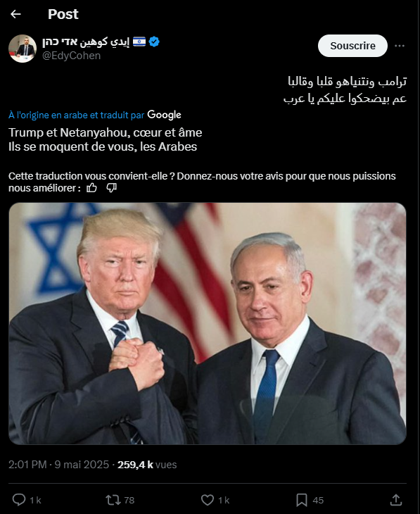Go back using the left arrow
Viewport: 420px width, 514px height.
point(15,14)
